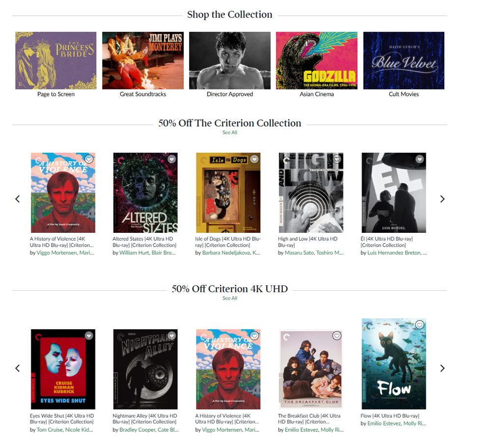Advance the Criterion 4K UHD carousel right
Viewport: 491px width, 448px height.
442,368
